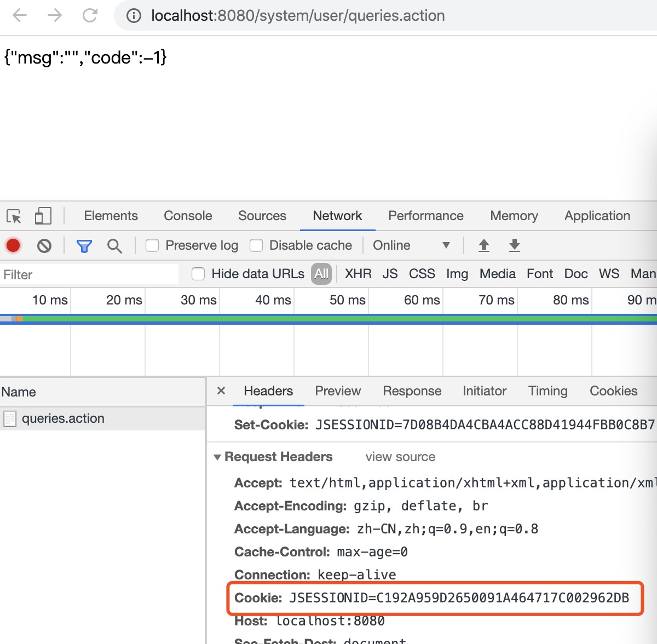Click view source link
The width and height of the screenshot is (657, 644).
pyautogui.click(x=400, y=457)
